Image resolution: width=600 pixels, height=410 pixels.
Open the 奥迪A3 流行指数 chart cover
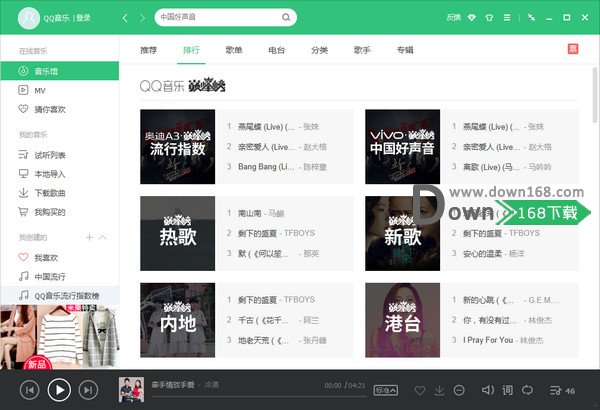pyautogui.click(x=178, y=147)
